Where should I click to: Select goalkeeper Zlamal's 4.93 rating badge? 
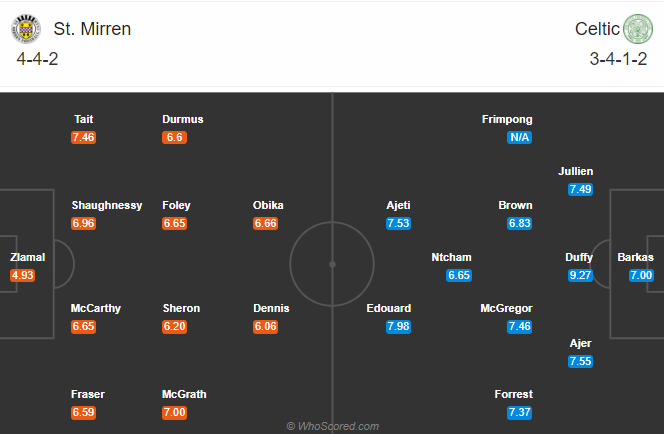tap(23, 275)
